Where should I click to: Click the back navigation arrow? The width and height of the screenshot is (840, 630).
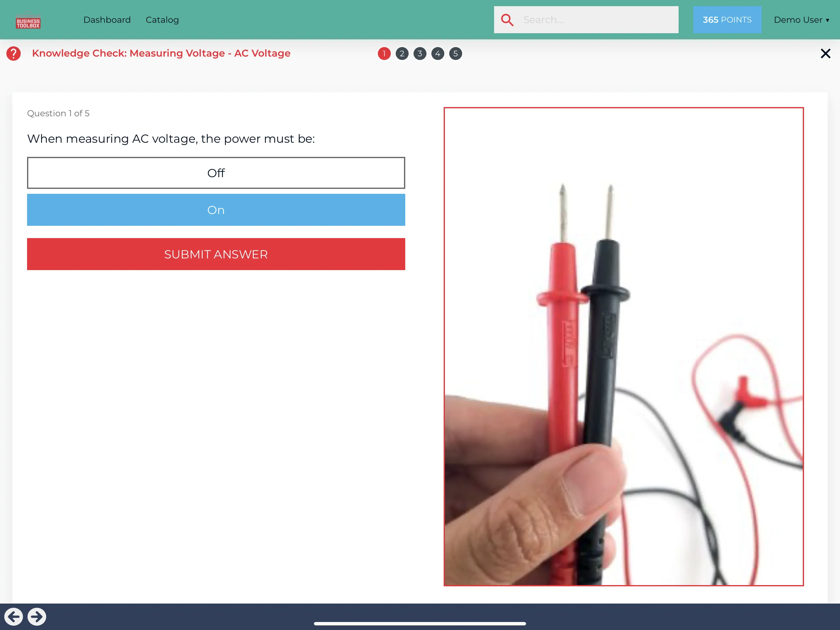[14, 617]
